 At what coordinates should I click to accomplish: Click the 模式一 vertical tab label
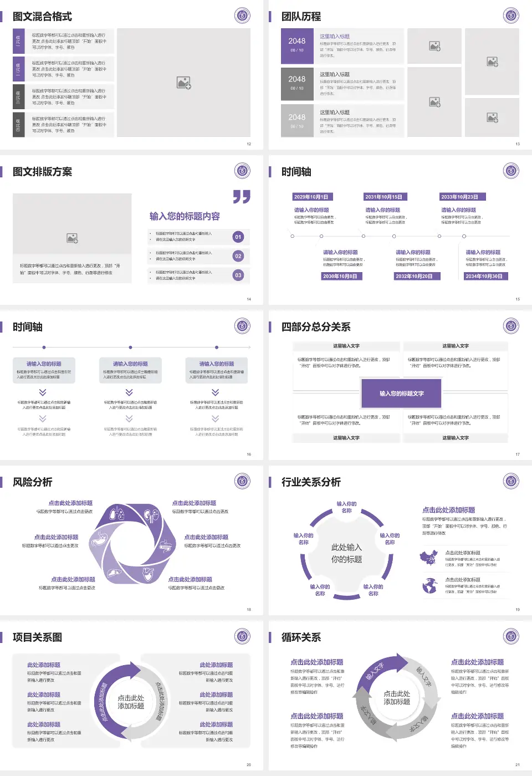pos(18,42)
